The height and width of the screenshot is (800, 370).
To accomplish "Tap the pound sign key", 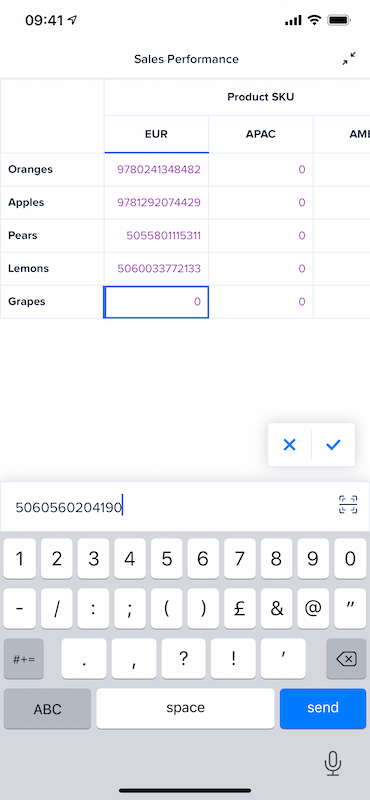I will [240, 609].
